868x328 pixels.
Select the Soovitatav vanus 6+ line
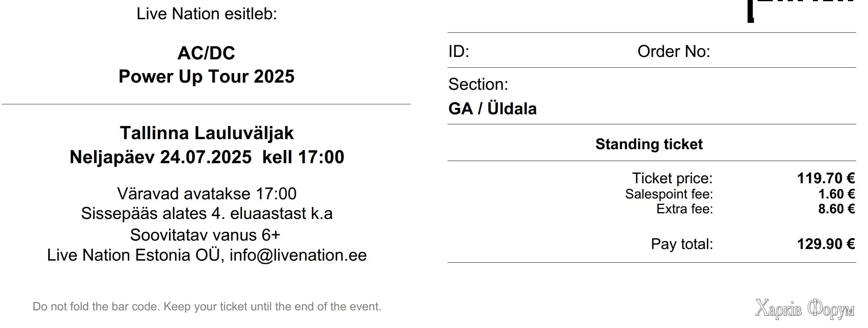[205, 235]
